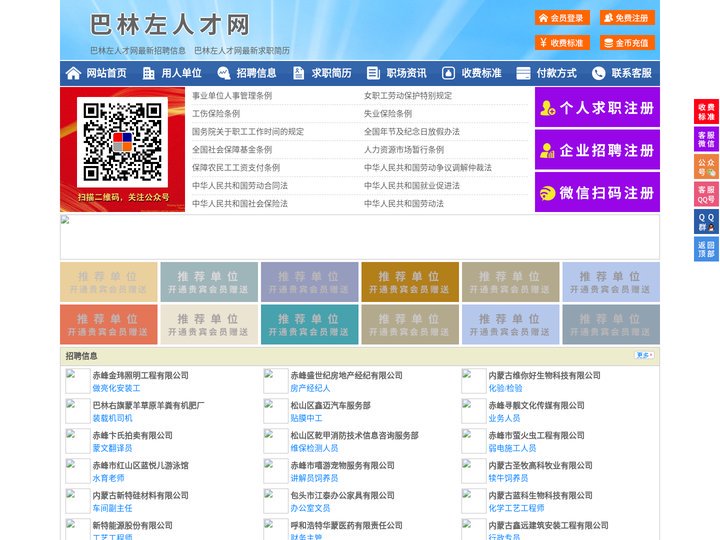
Task: Open the 弱电施工人员 job link
Action: pyautogui.click(x=512, y=448)
